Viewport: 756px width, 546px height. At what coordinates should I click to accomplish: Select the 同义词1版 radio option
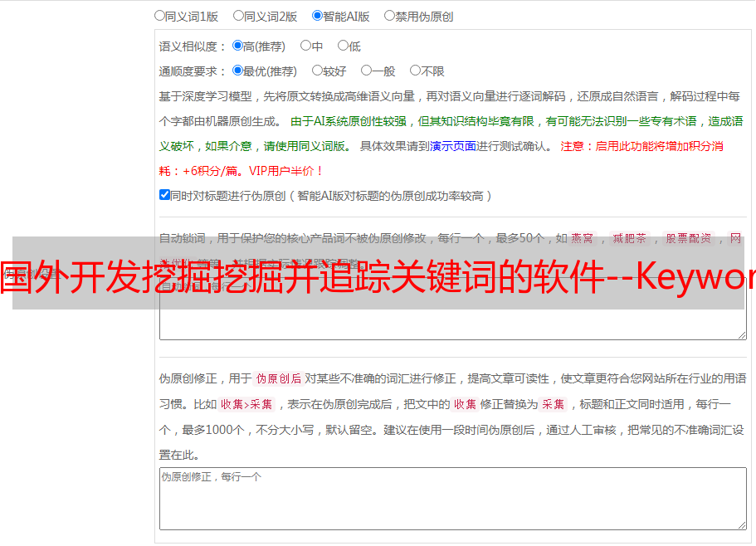[159, 16]
